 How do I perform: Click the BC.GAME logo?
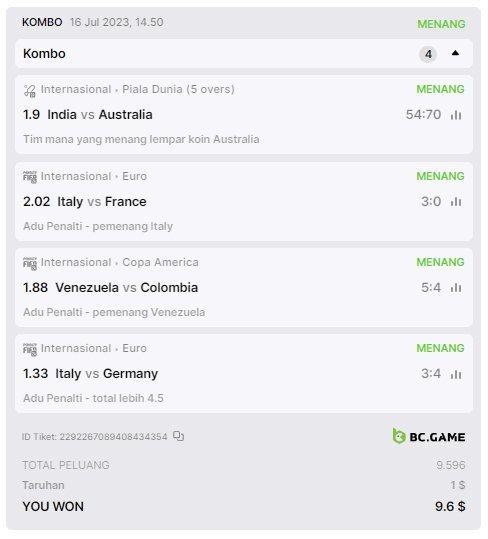point(429,436)
